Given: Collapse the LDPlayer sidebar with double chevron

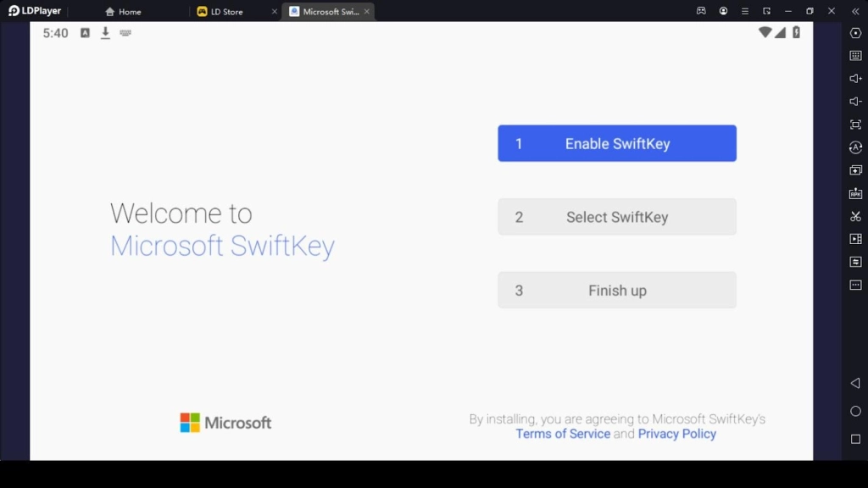Looking at the screenshot, I should point(855,11).
